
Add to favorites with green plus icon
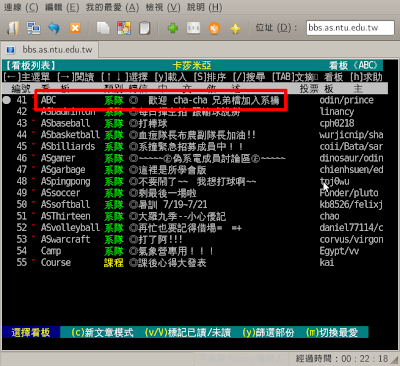[x=173, y=28]
